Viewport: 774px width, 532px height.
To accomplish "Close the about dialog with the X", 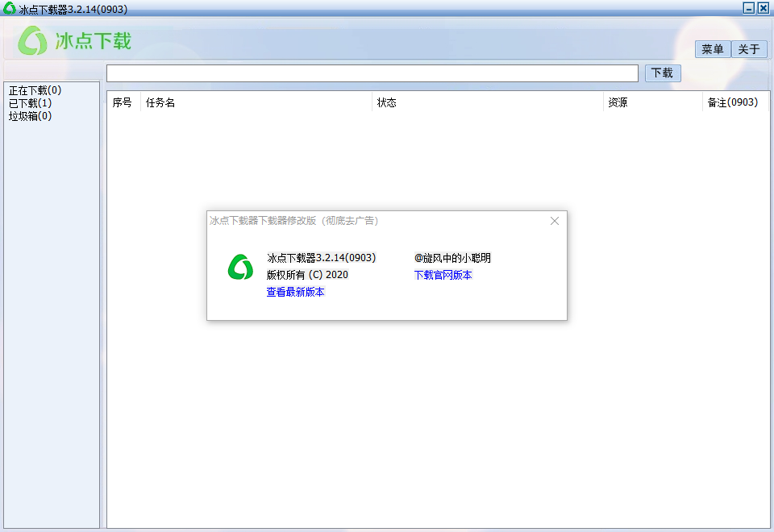I will click(x=555, y=221).
